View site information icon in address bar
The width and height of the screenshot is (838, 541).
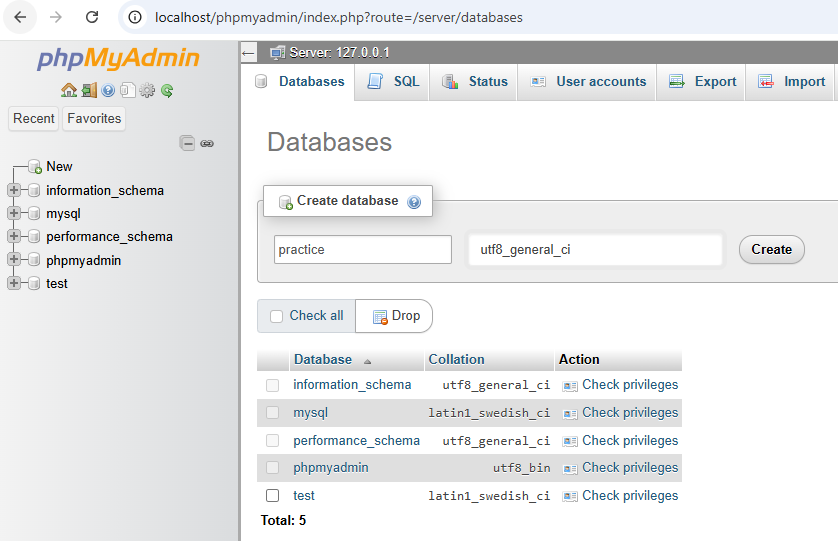(135, 17)
